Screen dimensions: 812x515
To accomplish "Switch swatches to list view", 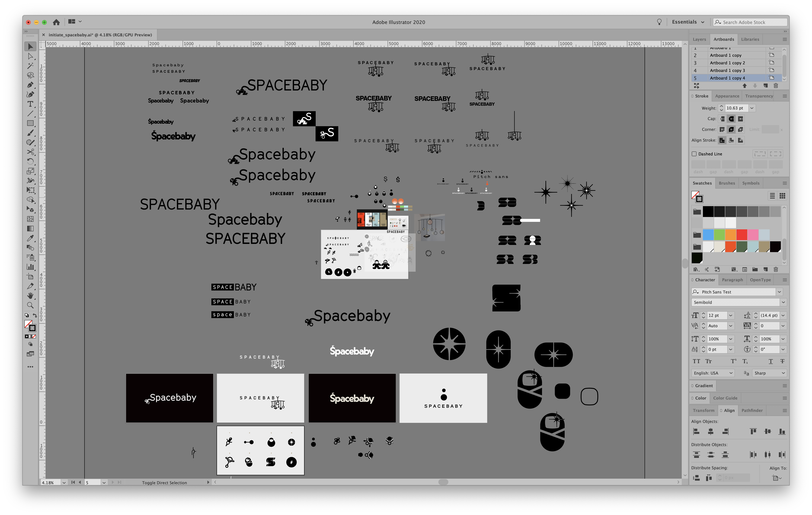I will pos(772,196).
